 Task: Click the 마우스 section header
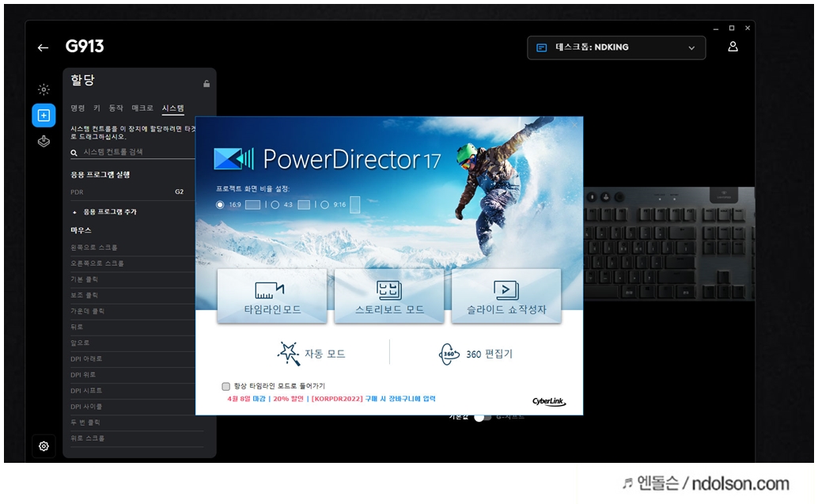tap(81, 230)
